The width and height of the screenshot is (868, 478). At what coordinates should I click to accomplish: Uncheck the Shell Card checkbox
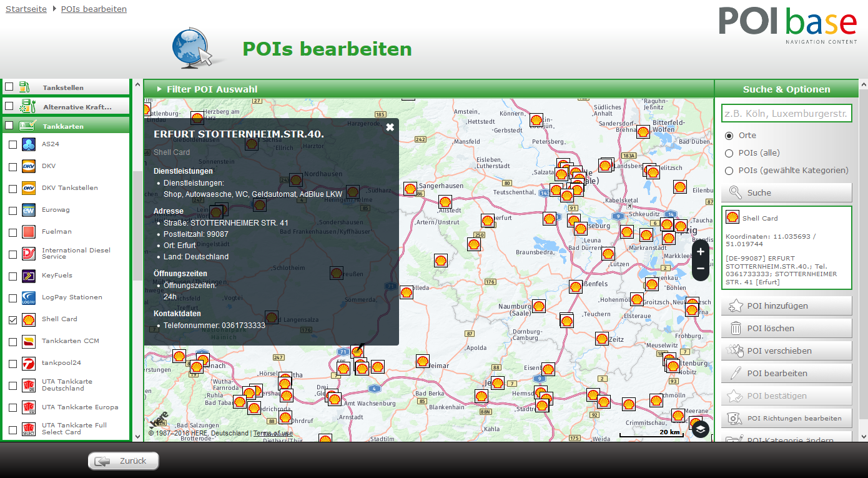coord(13,320)
